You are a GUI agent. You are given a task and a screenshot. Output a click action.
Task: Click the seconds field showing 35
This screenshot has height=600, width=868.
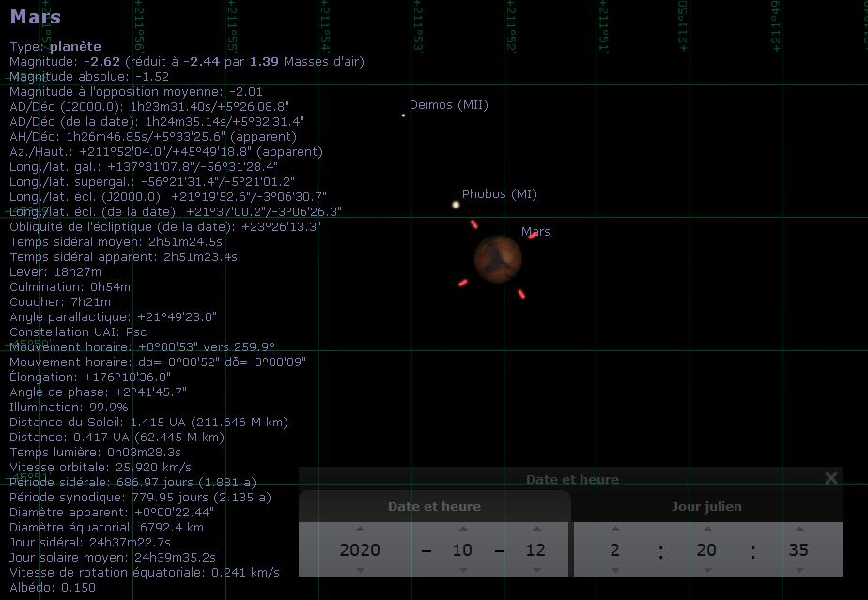(798, 549)
